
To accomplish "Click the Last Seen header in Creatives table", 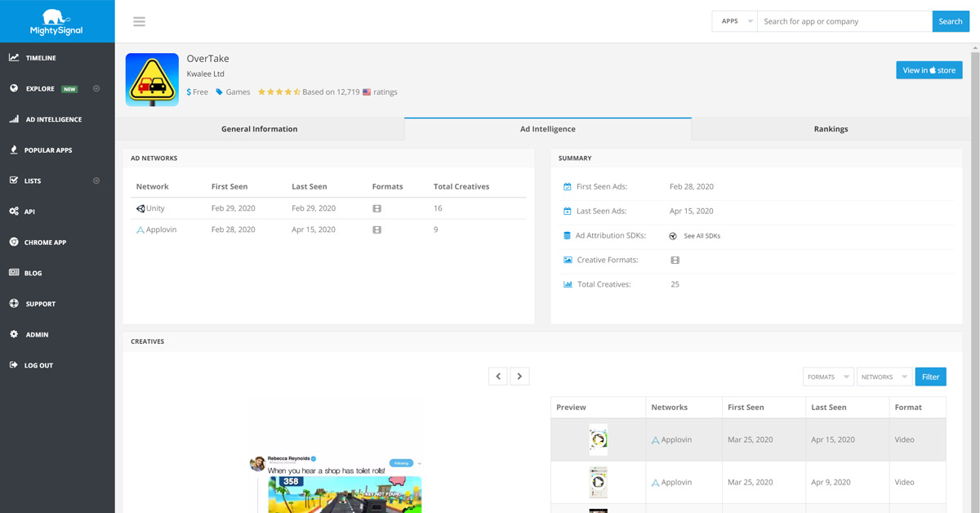I will [x=829, y=408].
